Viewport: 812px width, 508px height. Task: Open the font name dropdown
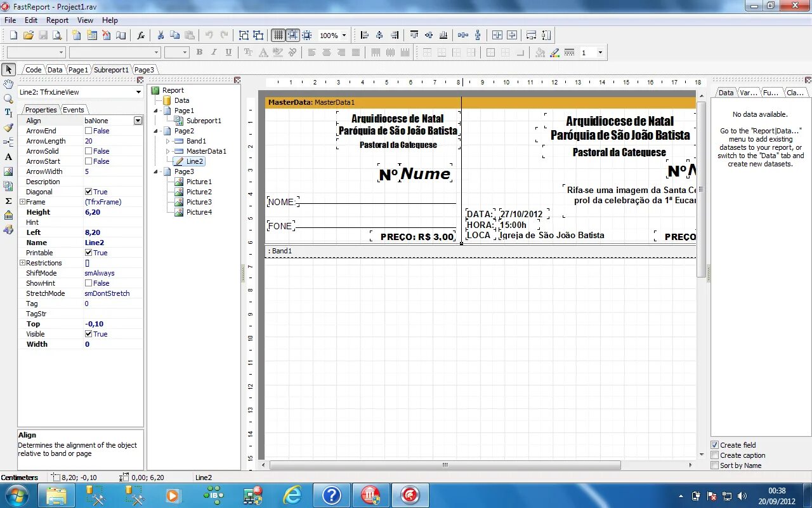click(156, 53)
